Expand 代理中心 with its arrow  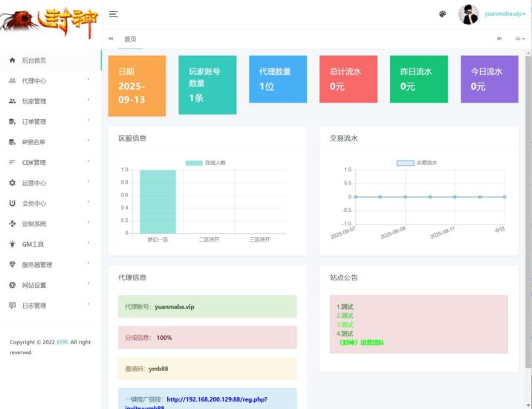click(x=88, y=80)
